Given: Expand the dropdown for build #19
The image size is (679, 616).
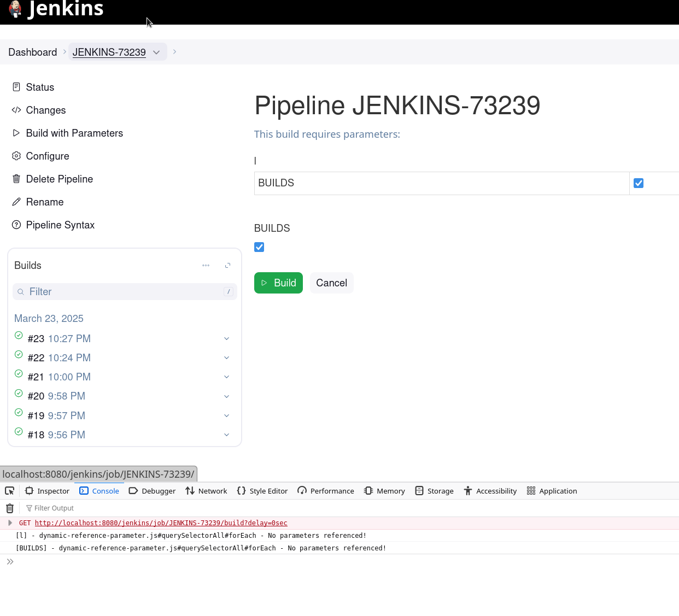Looking at the screenshot, I should (x=226, y=416).
